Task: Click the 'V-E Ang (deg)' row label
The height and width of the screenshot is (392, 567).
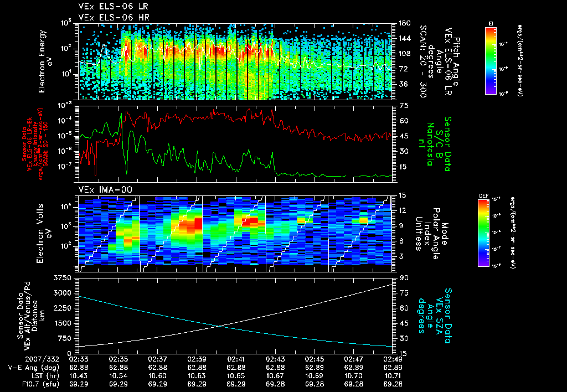Action: tap(34, 368)
